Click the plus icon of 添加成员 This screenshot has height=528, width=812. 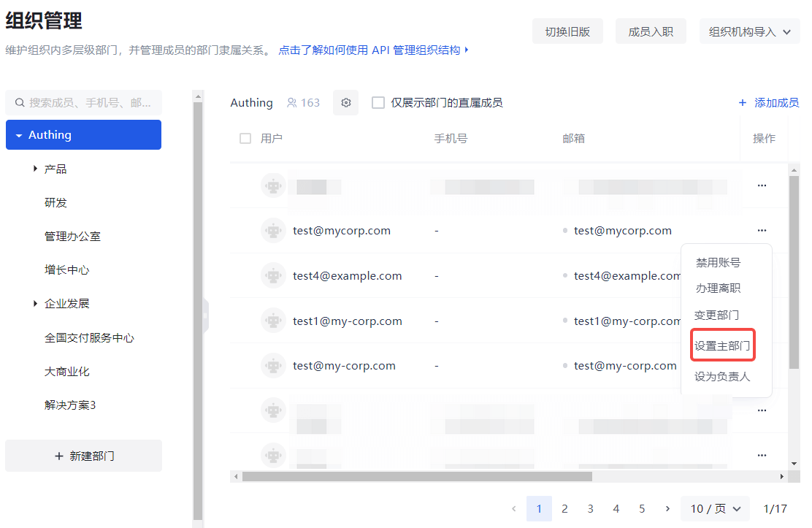click(743, 103)
